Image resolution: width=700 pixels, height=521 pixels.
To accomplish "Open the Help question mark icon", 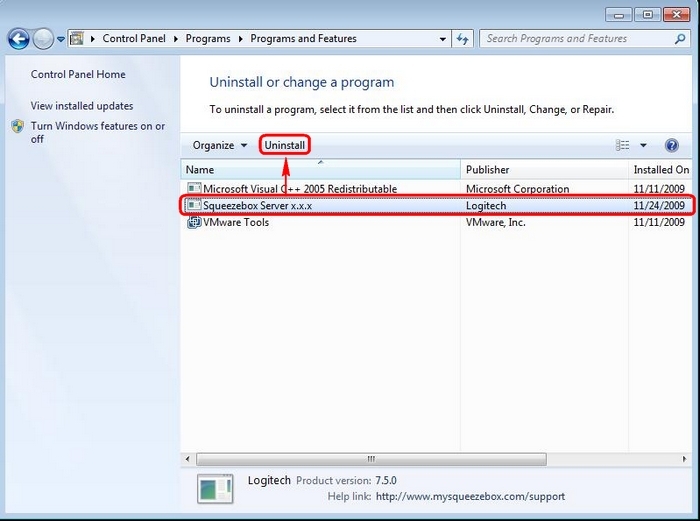I will pos(671,145).
